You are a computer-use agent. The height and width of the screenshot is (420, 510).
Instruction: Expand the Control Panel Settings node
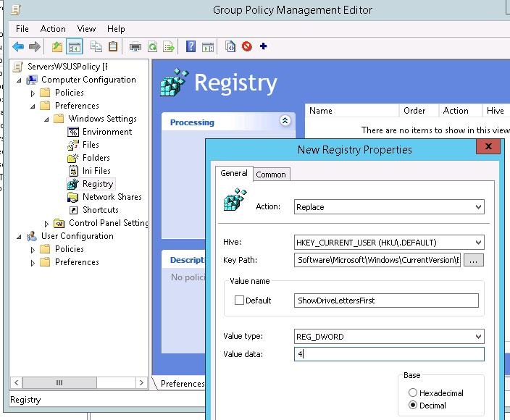(x=46, y=224)
